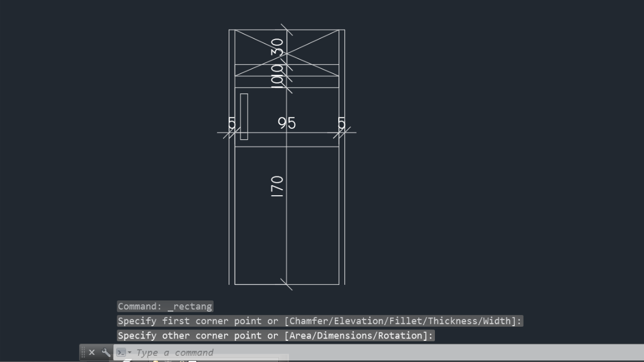
Task: Click the 'Command: _rectang' history line
Action: tap(165, 306)
